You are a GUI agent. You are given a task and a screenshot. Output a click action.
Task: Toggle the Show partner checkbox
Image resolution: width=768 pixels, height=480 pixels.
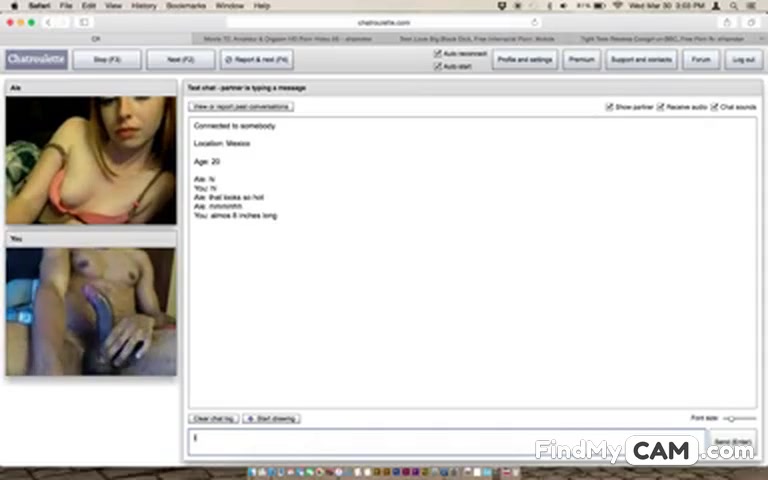click(610, 107)
